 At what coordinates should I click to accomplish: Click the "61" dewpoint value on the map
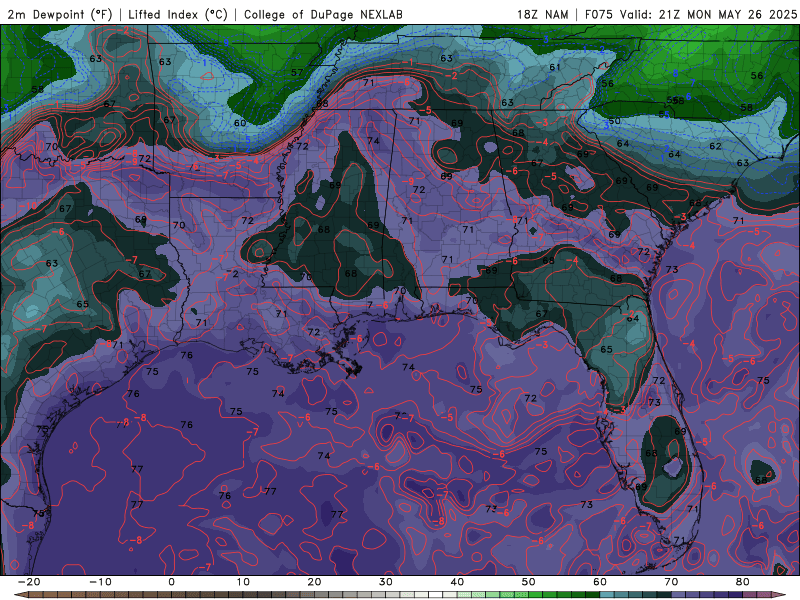click(555, 67)
